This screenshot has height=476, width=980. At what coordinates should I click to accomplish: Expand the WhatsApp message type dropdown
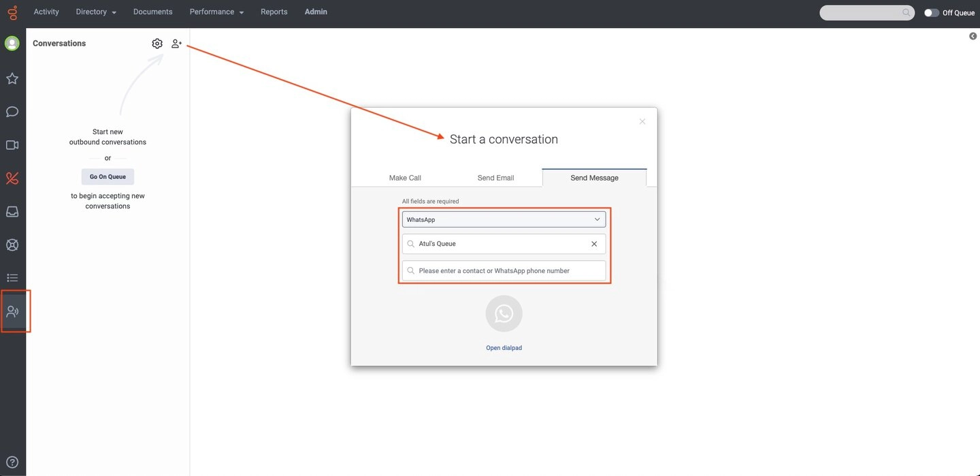pyautogui.click(x=503, y=220)
